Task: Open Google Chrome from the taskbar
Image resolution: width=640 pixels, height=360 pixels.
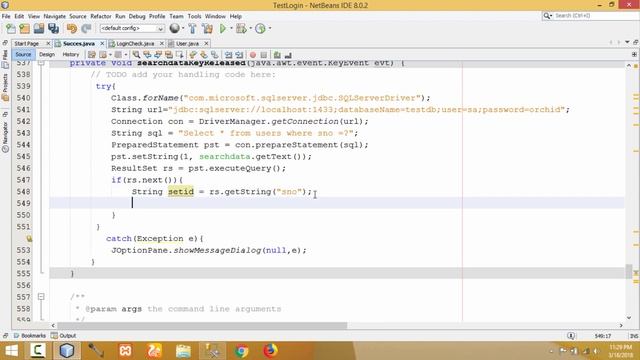Action: [x=242, y=351]
